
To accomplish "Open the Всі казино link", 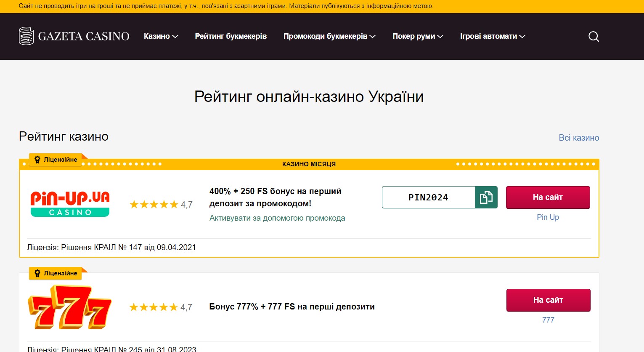I will click(x=579, y=138).
